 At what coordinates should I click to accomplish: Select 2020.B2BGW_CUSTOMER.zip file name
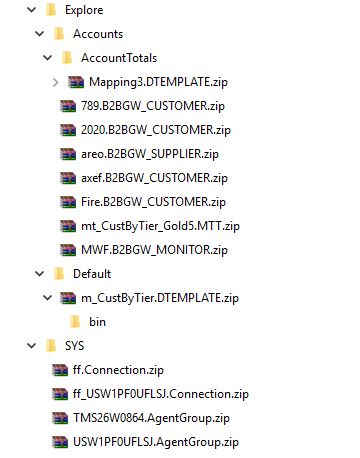coord(156,130)
